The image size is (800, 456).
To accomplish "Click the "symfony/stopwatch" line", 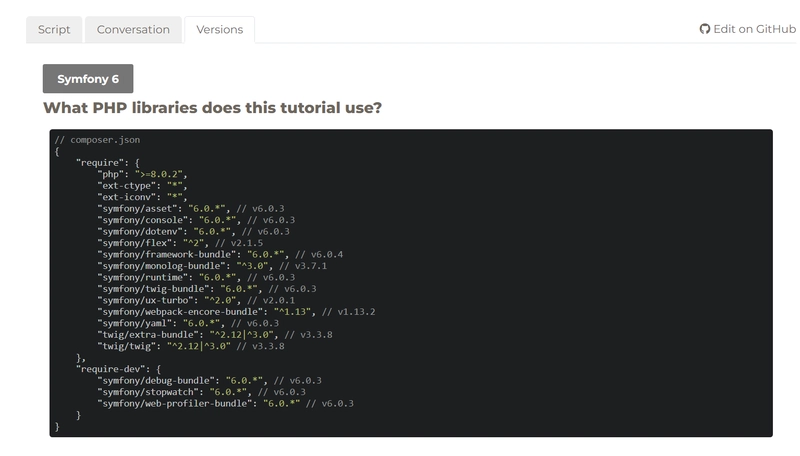I will 202,392.
